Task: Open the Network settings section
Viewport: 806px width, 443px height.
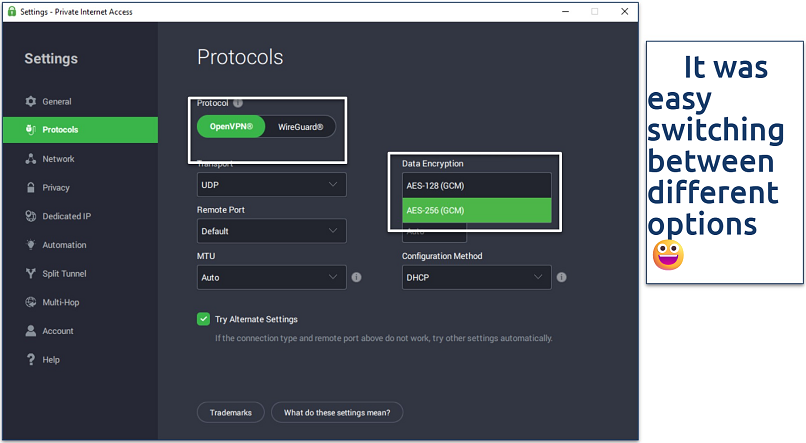Action: (80, 159)
